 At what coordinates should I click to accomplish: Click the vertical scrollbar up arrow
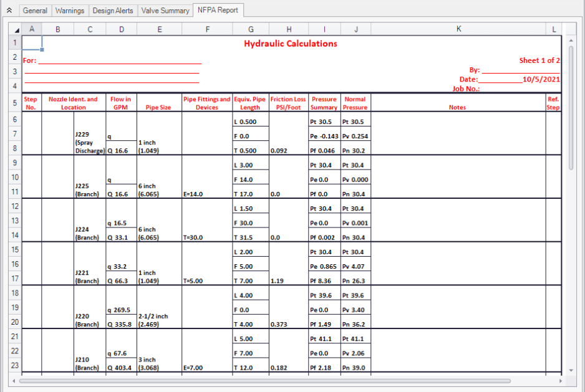point(571,41)
